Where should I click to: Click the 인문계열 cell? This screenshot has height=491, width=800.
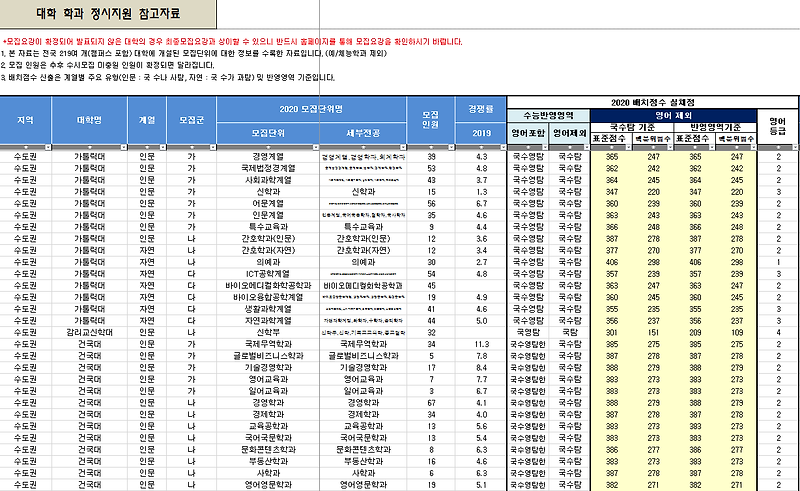point(268,215)
